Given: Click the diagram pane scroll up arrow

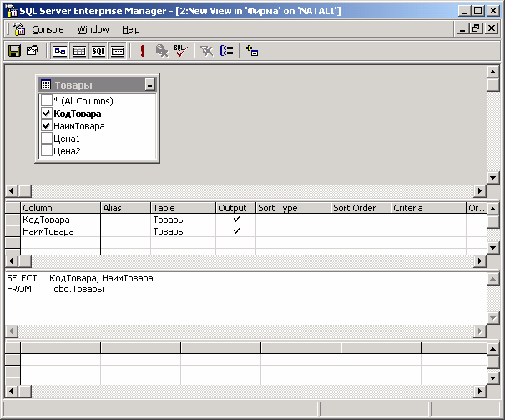Looking at the screenshot, I should tap(492, 72).
